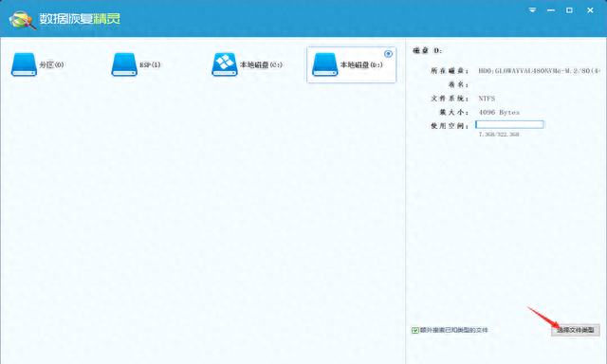Select the 分区(0) partition drive icon

(24, 64)
